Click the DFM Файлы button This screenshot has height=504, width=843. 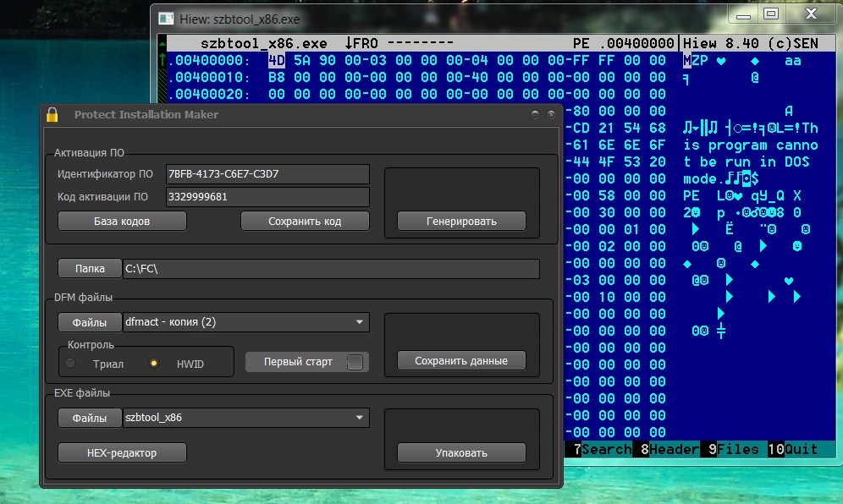pos(90,322)
